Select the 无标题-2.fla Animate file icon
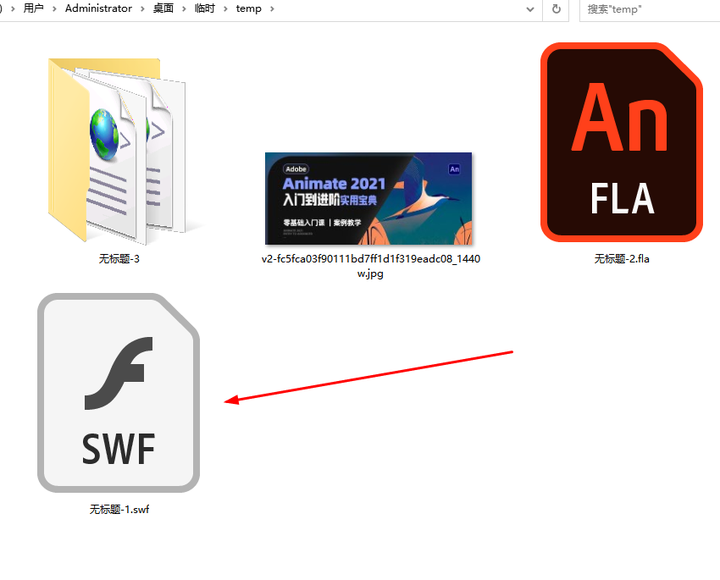The image size is (720, 580). (622, 142)
